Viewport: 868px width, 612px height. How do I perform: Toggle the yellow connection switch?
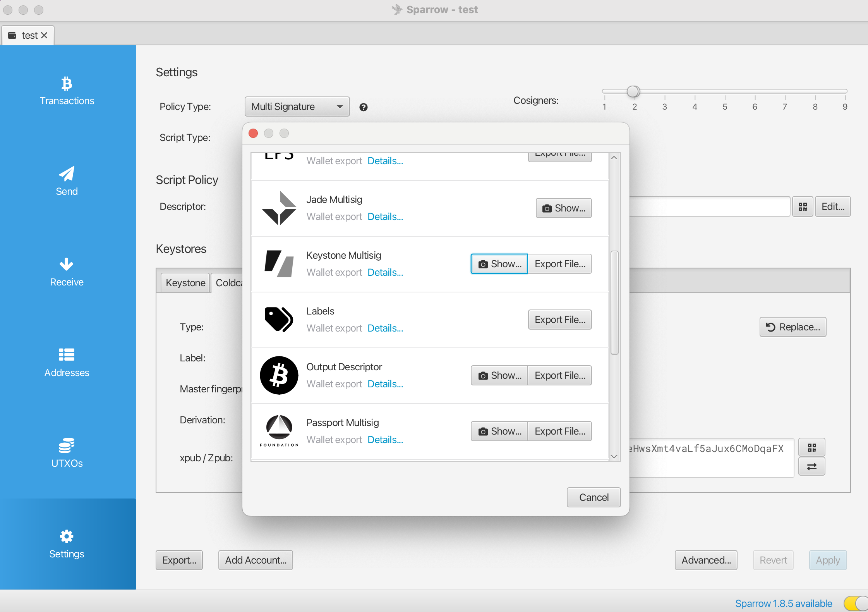point(856,603)
